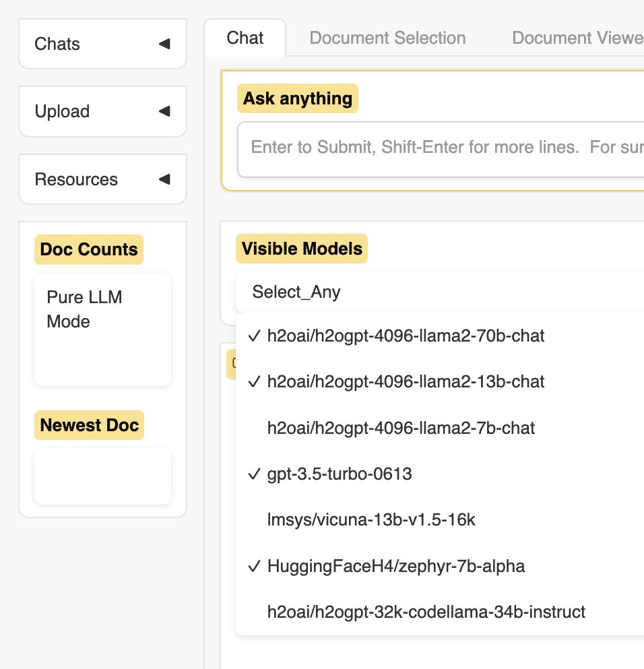
Task: Deselect HuggingFaceH4/zephyr-7b-alpha model
Action: coord(440,566)
